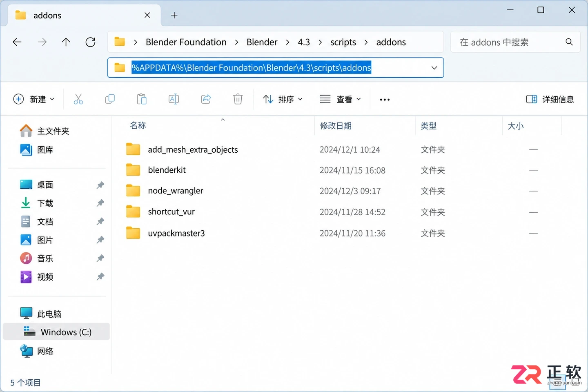Screen dimensions: 588x392
Task: Open 图库 in the sidebar
Action: [37, 150]
